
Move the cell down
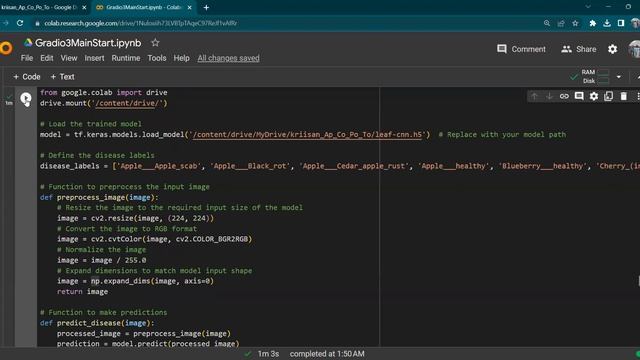pyautogui.click(x=549, y=96)
